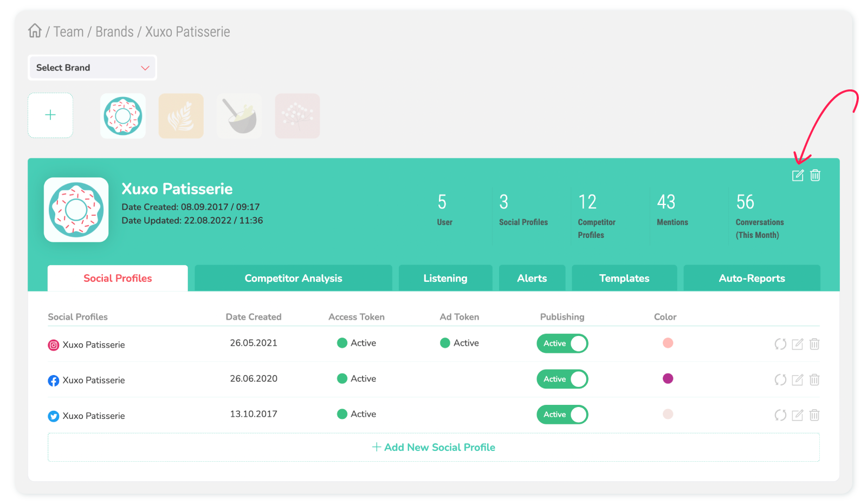Refresh the Facebook profile token

pos(780,380)
